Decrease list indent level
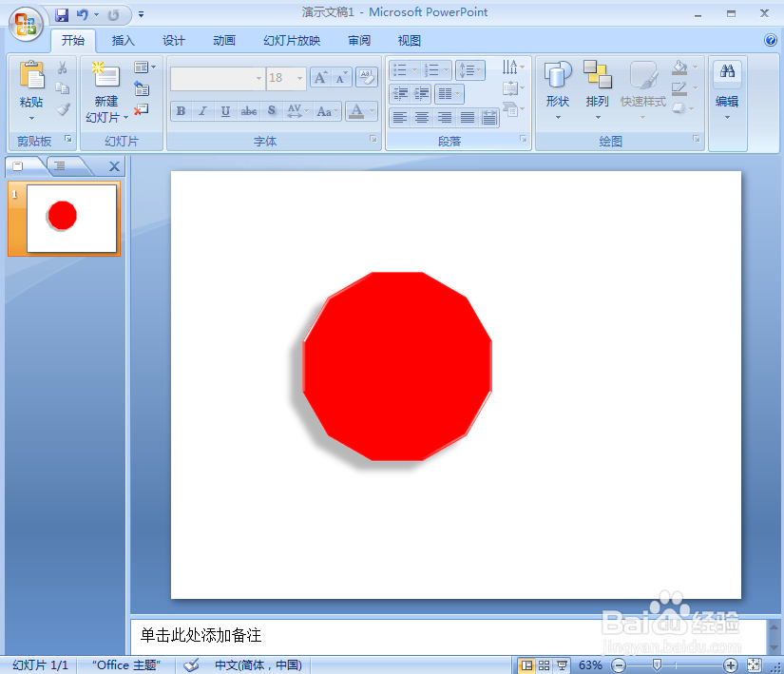Screen dimensions: 784x674 click(400, 93)
